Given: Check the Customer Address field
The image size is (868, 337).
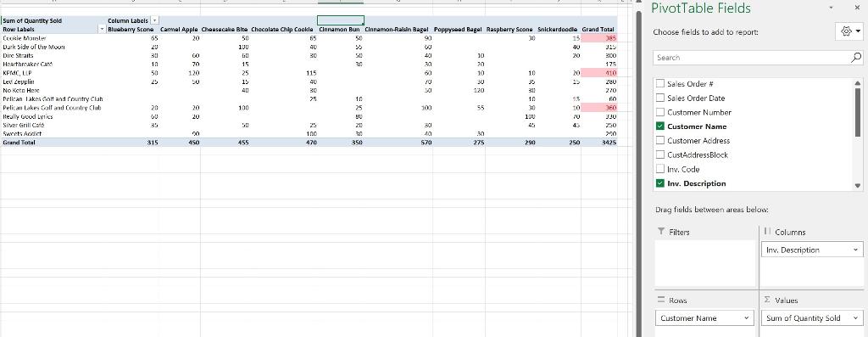Looking at the screenshot, I should click(x=659, y=141).
